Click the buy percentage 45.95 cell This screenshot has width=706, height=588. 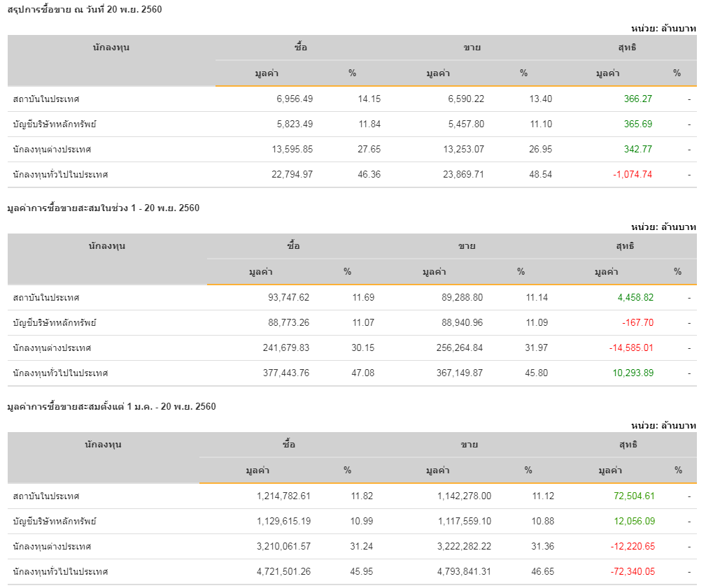[x=361, y=572]
